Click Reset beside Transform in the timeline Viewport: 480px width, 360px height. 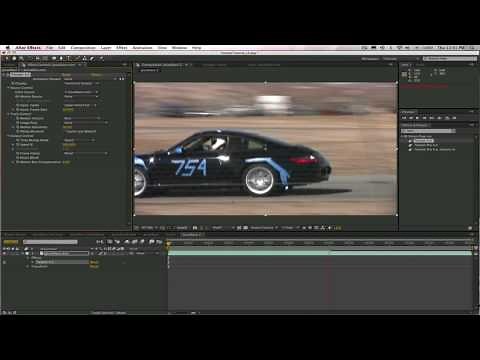94,267
